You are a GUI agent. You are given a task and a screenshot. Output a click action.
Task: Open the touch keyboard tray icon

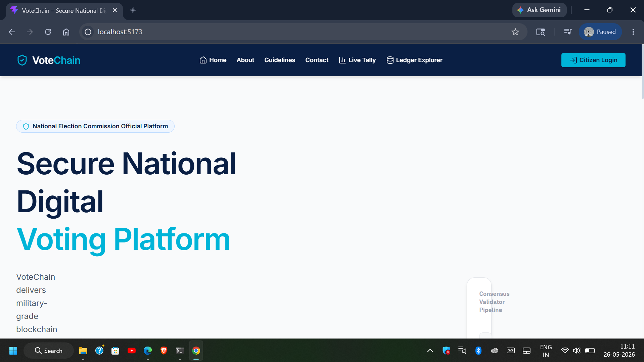[x=511, y=351]
